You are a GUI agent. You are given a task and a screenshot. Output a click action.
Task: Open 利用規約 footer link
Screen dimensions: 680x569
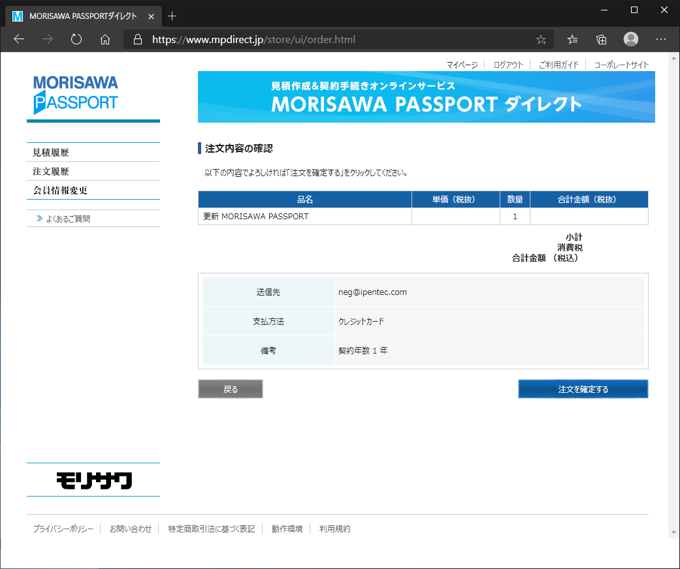pyautogui.click(x=334, y=529)
